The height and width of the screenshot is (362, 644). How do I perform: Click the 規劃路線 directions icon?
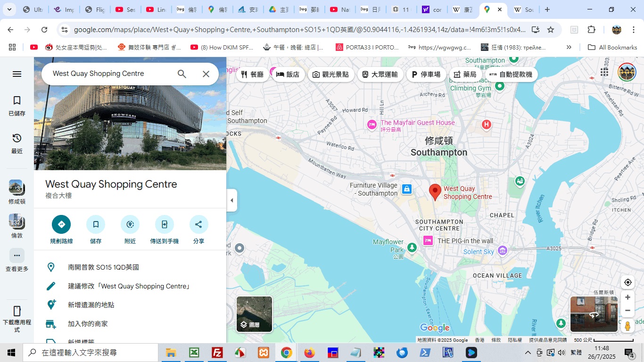coord(61,224)
